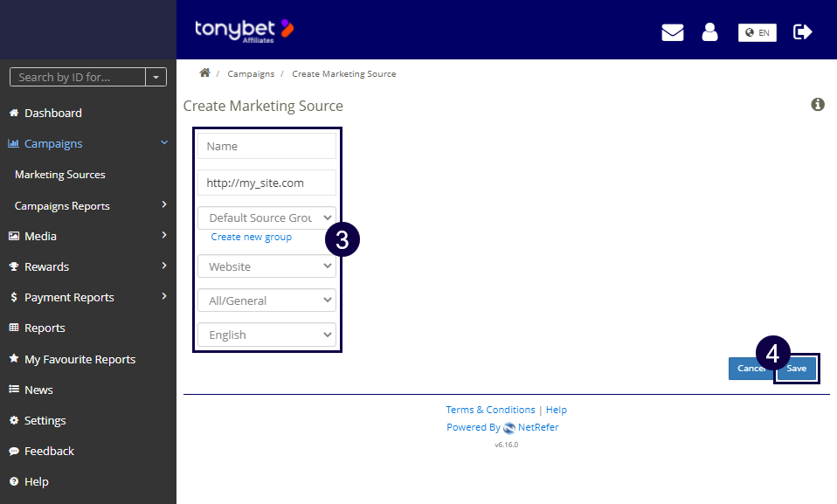Click the Campaigns breadcrumb link
The width and height of the screenshot is (837, 504).
tap(251, 73)
